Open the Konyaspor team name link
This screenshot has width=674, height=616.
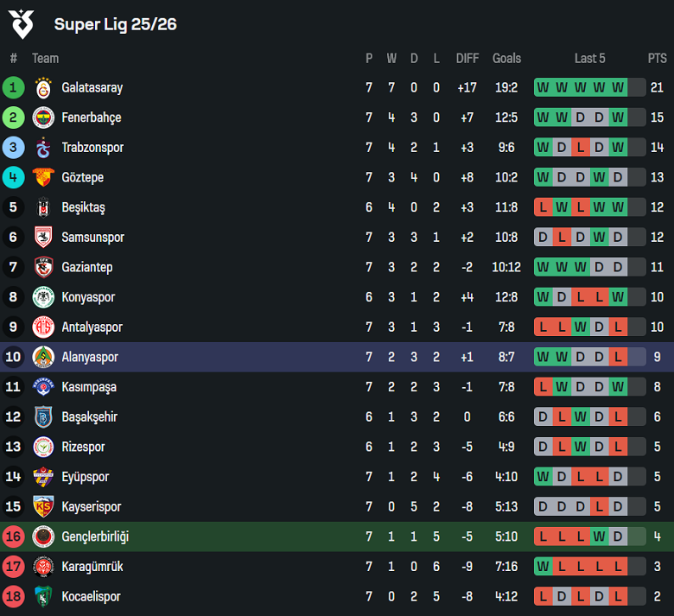click(x=88, y=297)
